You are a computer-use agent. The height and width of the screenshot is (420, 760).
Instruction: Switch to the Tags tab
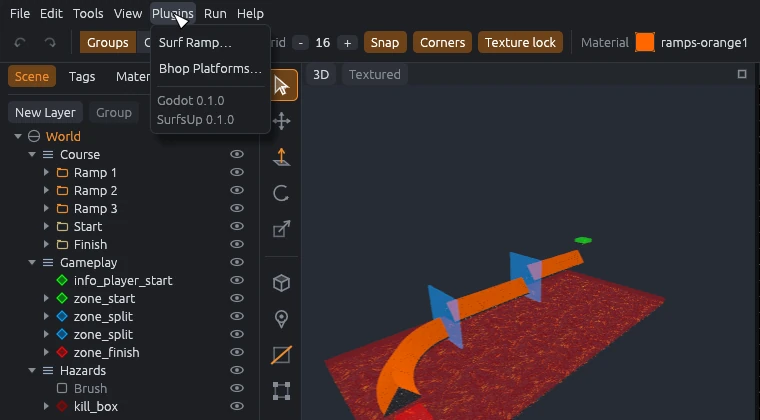pyautogui.click(x=82, y=77)
